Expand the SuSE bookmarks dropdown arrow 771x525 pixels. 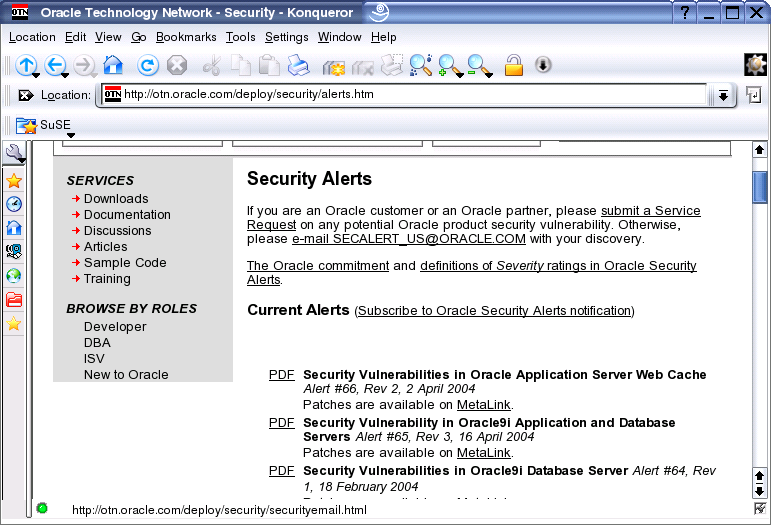point(71,135)
